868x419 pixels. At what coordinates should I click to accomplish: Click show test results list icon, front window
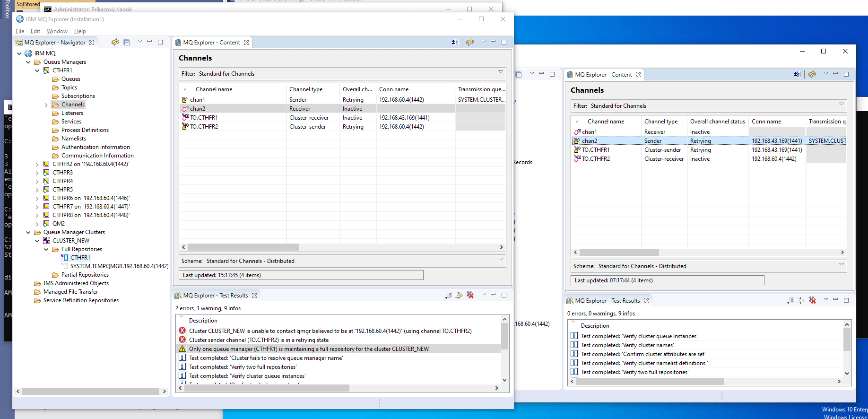pos(449,295)
